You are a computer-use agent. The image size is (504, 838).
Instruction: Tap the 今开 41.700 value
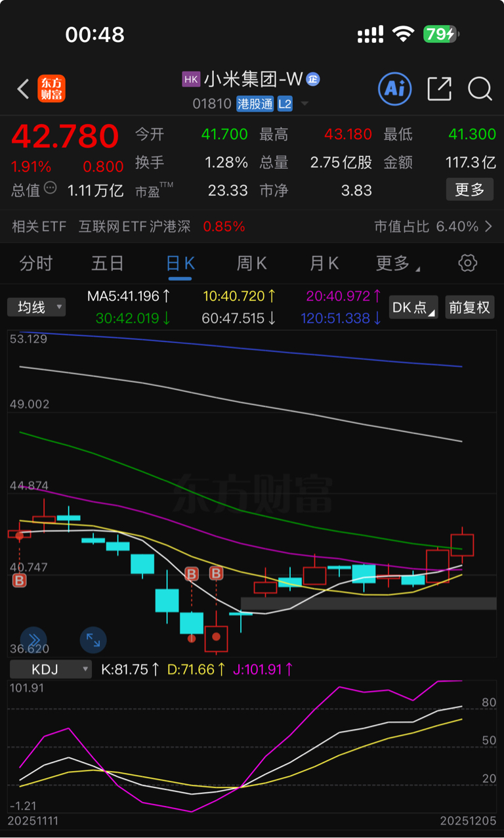point(224,134)
